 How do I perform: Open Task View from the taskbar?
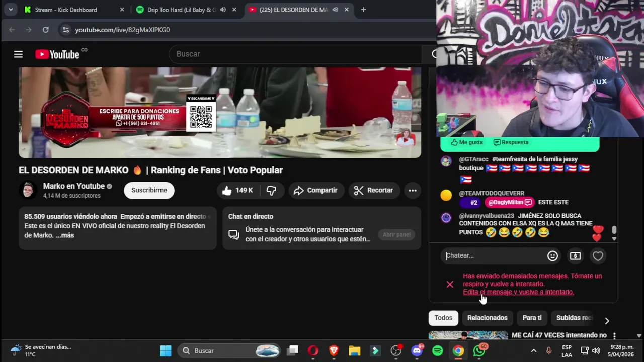[293, 351]
